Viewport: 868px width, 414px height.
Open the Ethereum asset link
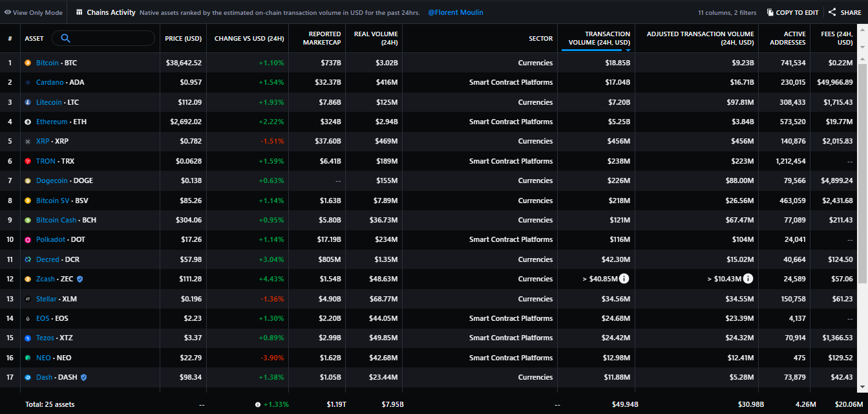(x=52, y=122)
